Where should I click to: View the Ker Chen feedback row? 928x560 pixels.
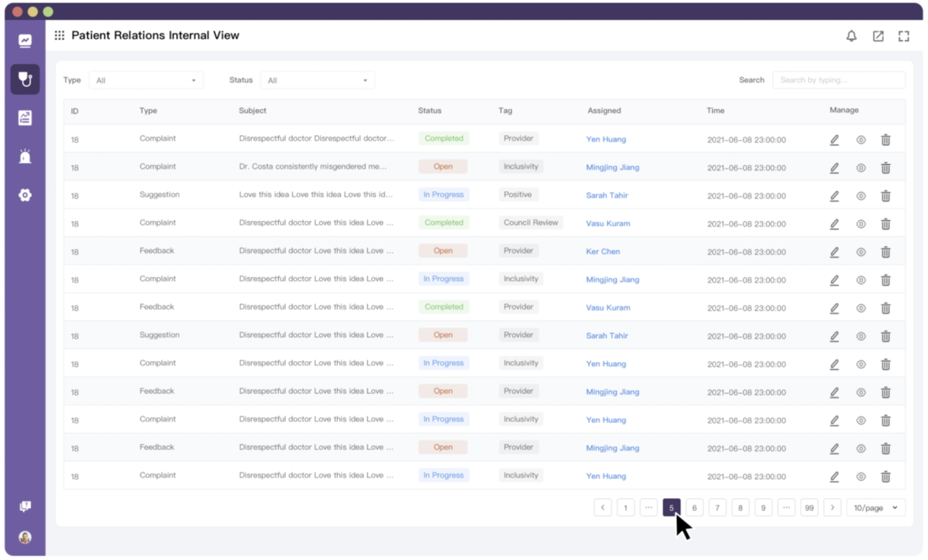pyautogui.click(x=861, y=252)
